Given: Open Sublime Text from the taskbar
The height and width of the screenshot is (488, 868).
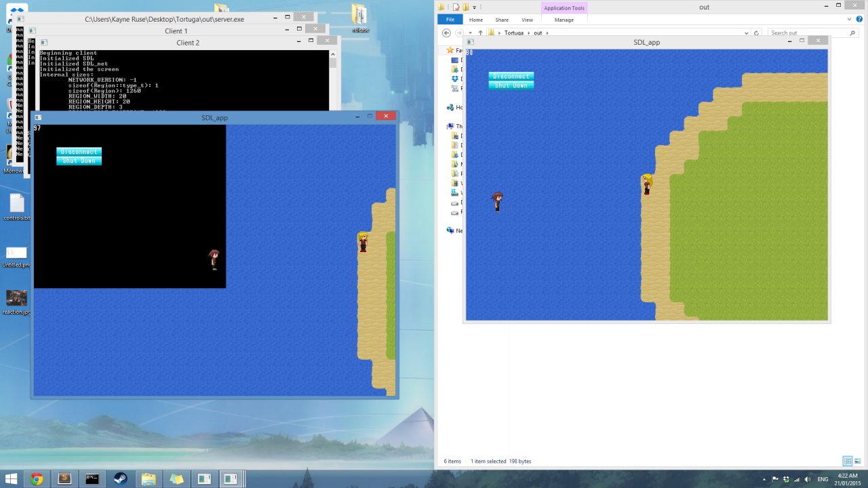Looking at the screenshot, I should pyautogui.click(x=64, y=479).
